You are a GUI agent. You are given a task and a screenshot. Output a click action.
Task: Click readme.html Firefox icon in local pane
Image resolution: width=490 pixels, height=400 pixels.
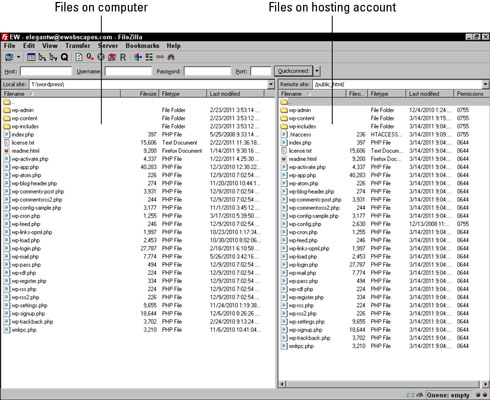coord(7,151)
